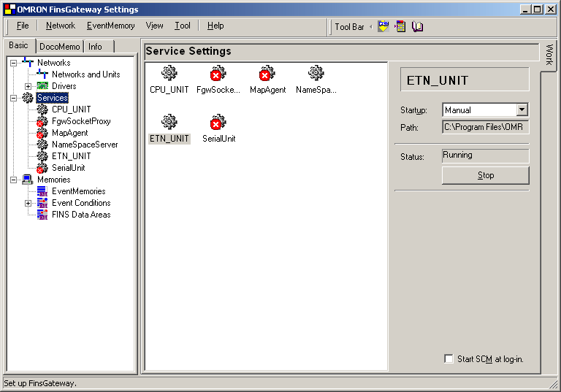Viewport: 561px width, 392px height.
Task: Stop the ETN_UNIT service
Action: click(x=486, y=175)
